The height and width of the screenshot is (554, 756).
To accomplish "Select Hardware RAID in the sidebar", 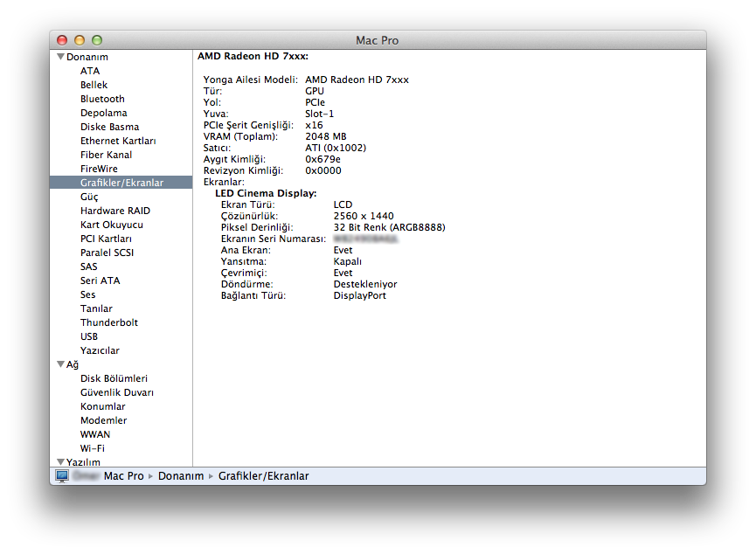I will click(115, 211).
